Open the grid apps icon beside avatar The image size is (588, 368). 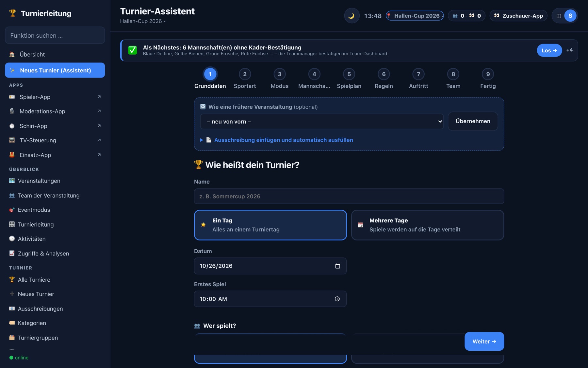(559, 16)
